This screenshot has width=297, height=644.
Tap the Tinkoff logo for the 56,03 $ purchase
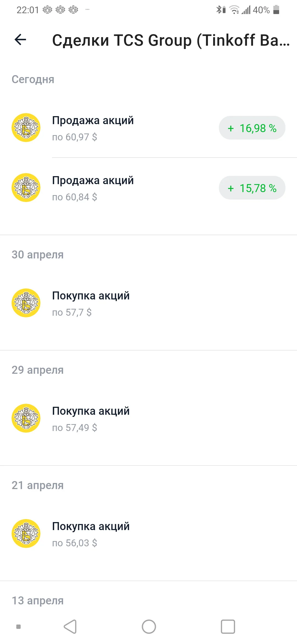coord(26,534)
